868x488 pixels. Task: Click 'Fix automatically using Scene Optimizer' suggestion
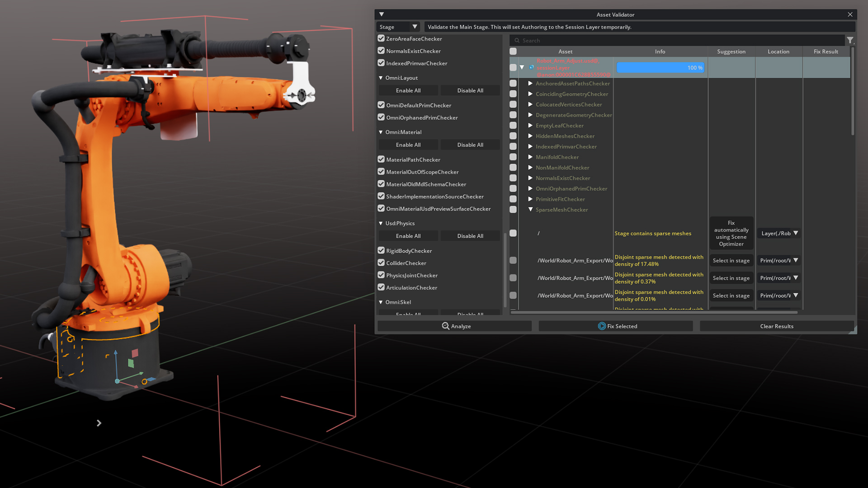pyautogui.click(x=731, y=233)
